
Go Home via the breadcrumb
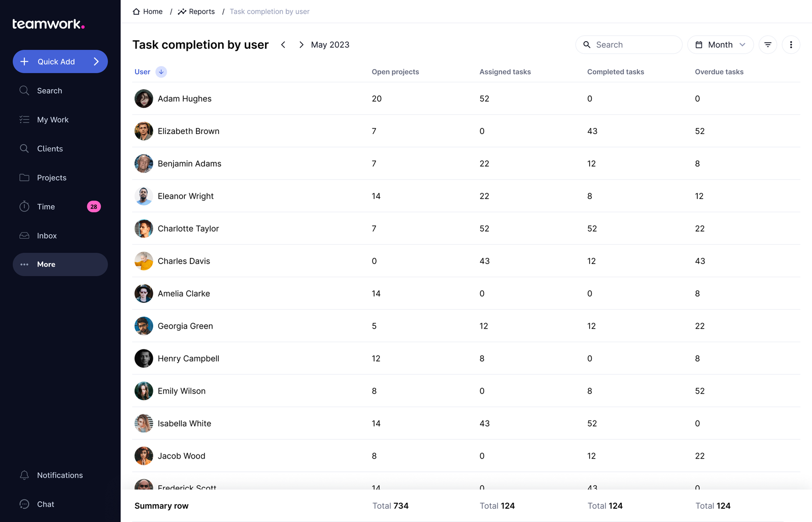[152, 11]
